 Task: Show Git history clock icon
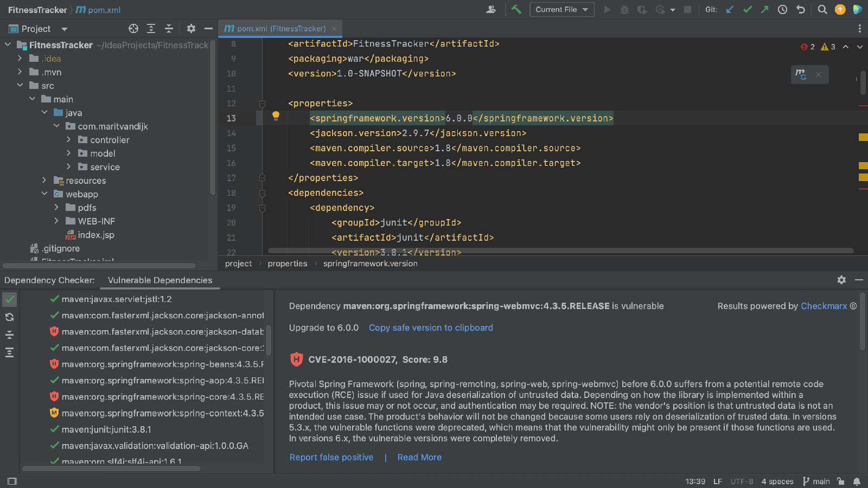click(782, 9)
